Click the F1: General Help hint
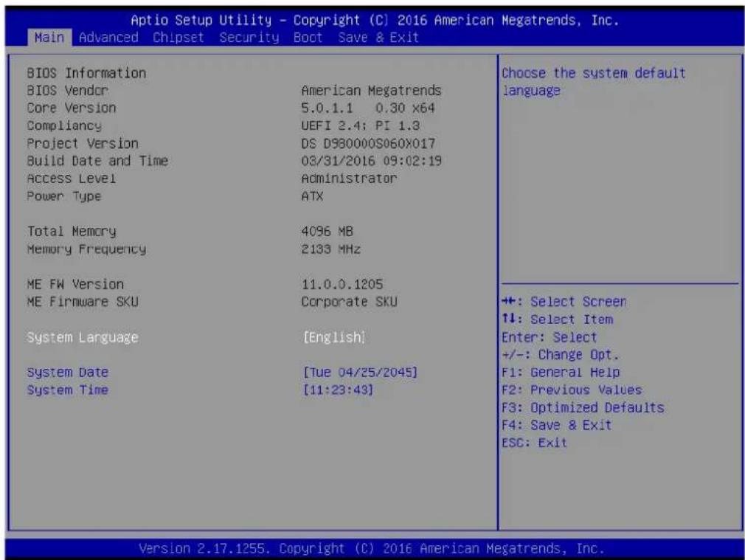745x560 pixels. [x=561, y=372]
